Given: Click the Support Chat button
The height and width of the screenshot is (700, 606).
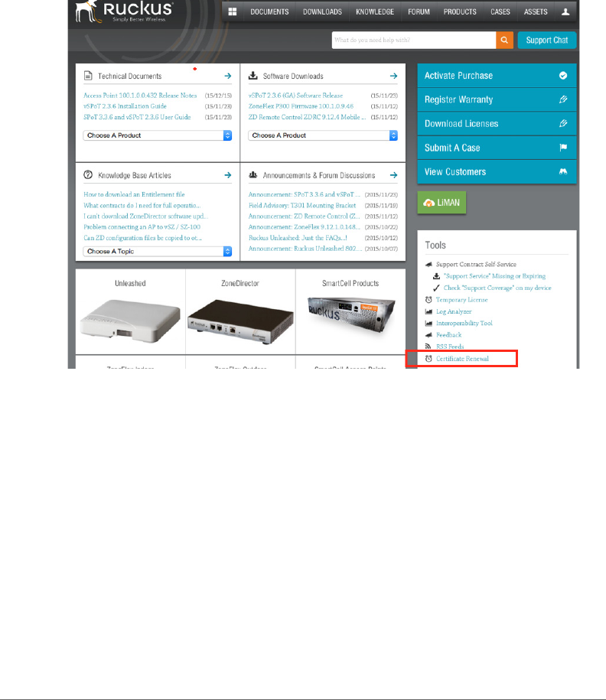Looking at the screenshot, I should [x=547, y=41].
